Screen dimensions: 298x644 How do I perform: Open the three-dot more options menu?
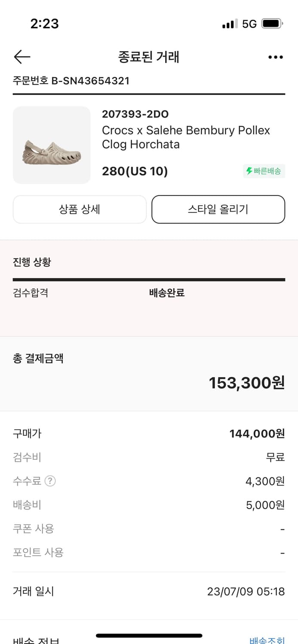(275, 57)
